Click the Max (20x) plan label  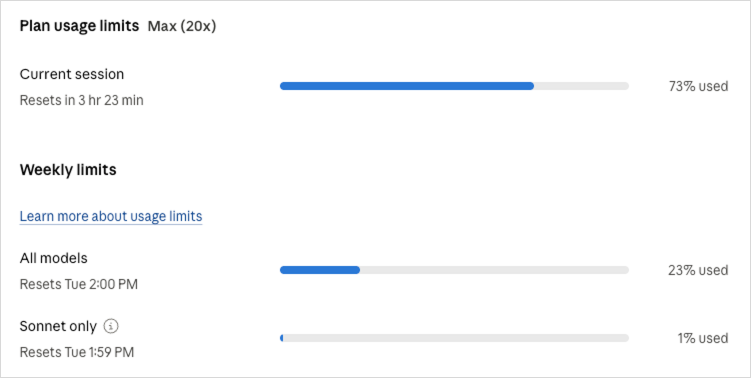point(182,26)
